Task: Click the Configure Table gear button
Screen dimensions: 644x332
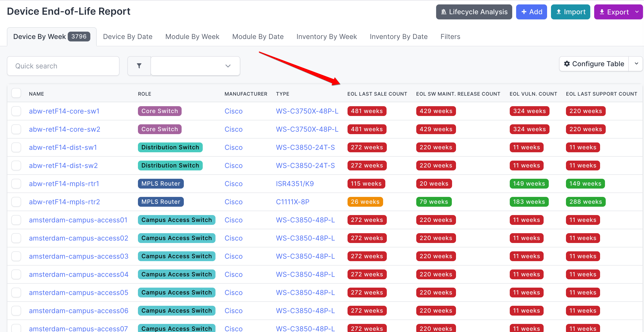Action: [x=594, y=64]
